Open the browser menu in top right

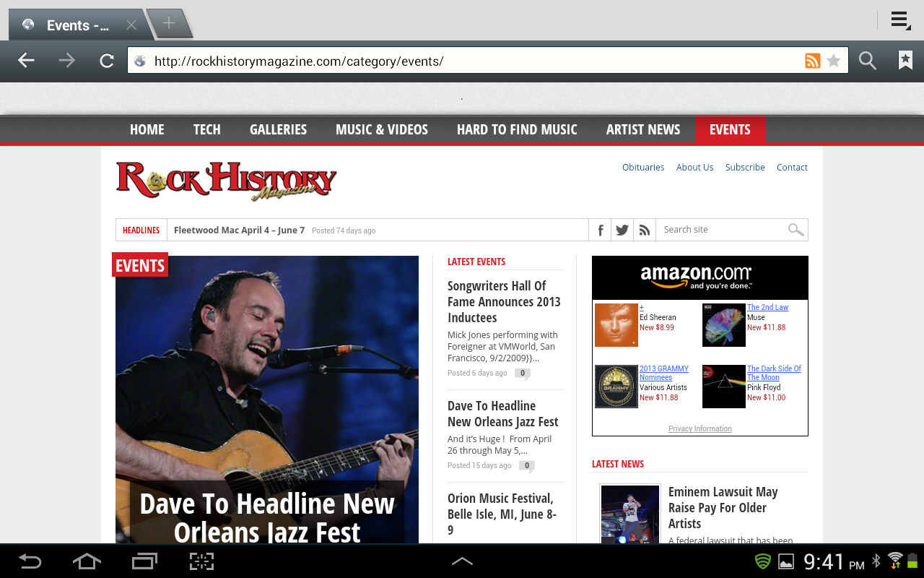[x=899, y=20]
